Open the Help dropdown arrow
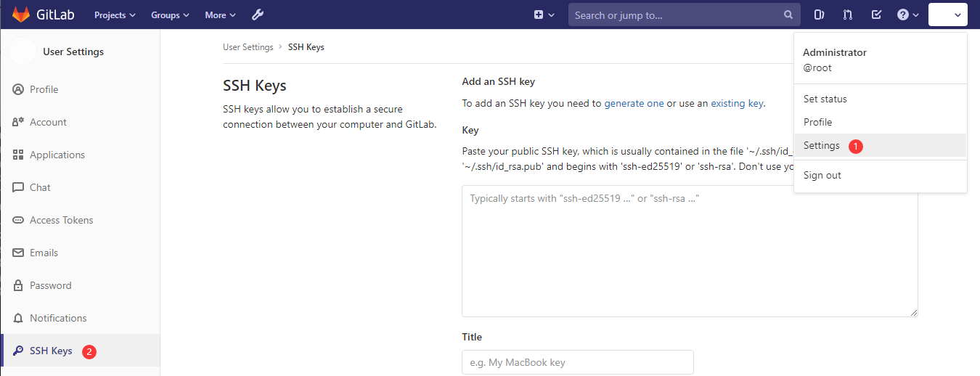The width and height of the screenshot is (980, 376). (x=915, y=15)
